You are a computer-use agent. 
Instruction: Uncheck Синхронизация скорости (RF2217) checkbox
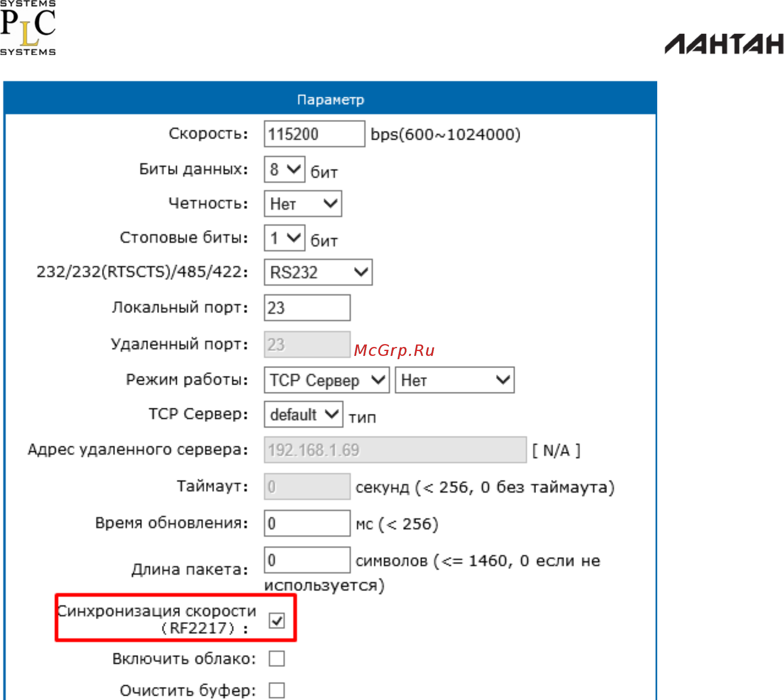pos(277,621)
